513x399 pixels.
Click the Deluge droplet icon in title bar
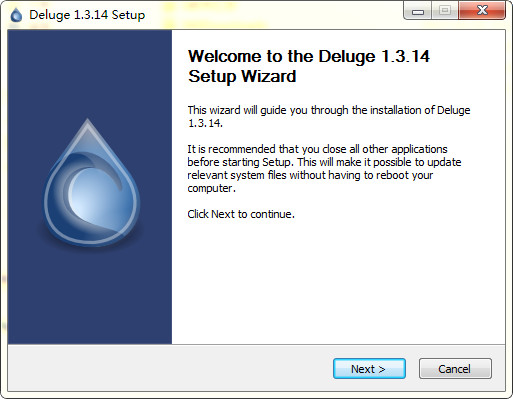(x=16, y=15)
